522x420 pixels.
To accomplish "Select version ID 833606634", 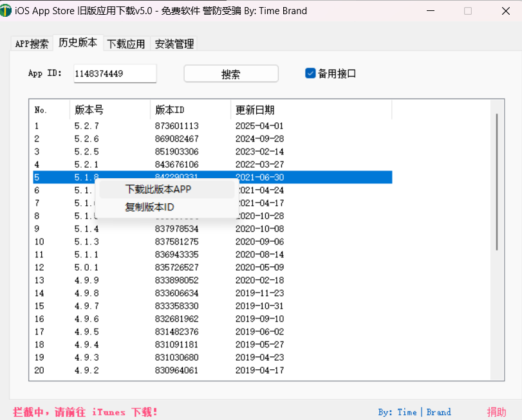I will click(177, 293).
